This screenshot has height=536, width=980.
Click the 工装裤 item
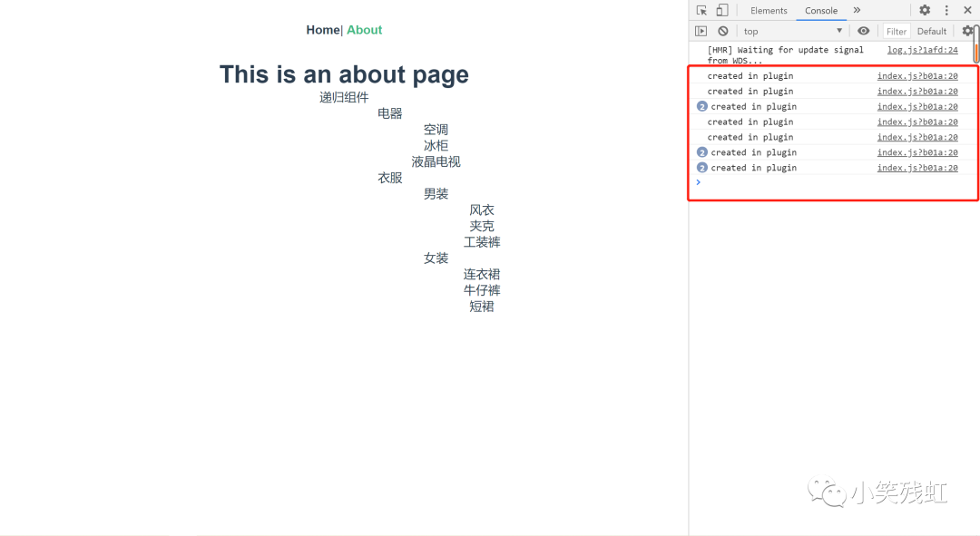(x=481, y=242)
